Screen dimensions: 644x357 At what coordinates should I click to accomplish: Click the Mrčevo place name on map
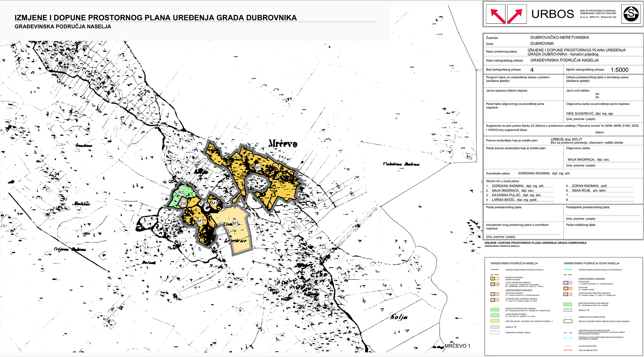283,144
